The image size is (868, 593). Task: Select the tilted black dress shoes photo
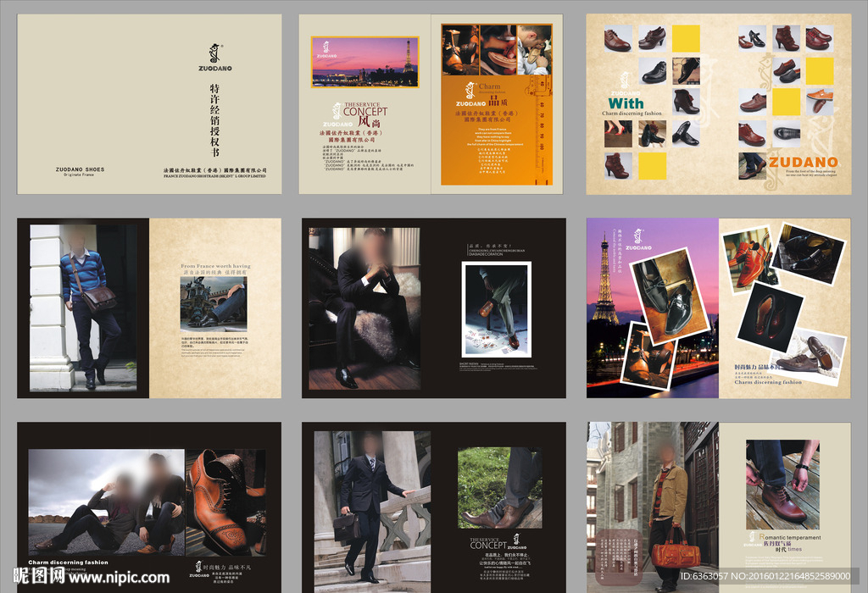coord(670,296)
